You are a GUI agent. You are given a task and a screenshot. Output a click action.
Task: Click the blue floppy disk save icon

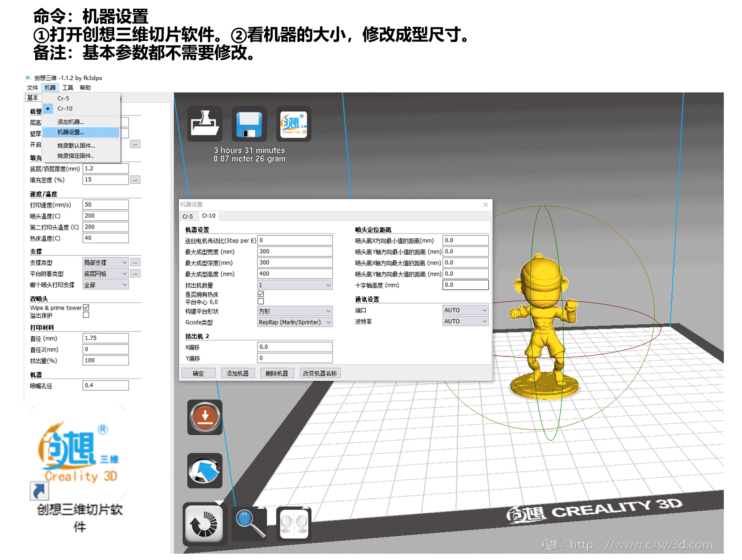pos(249,124)
